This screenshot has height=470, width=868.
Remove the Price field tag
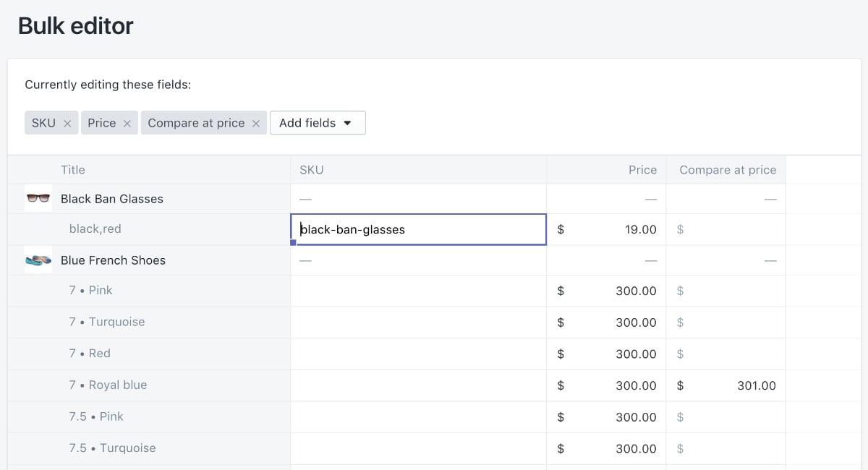[x=127, y=124]
